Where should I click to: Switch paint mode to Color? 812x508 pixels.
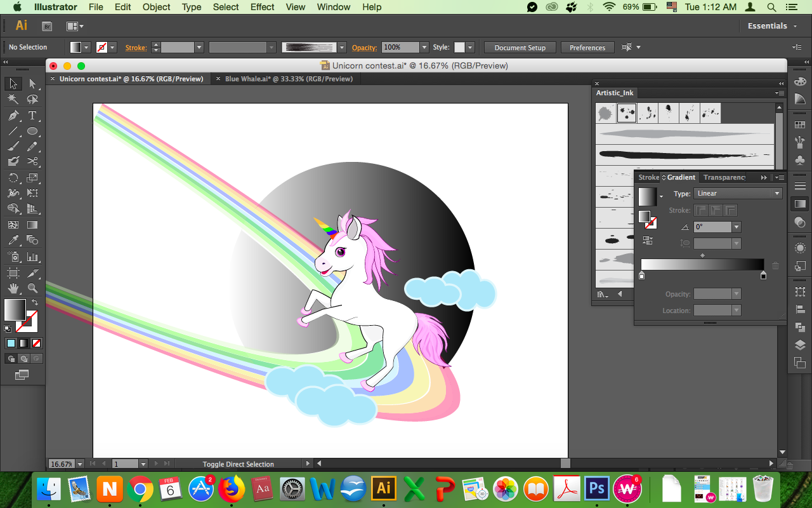[11, 343]
